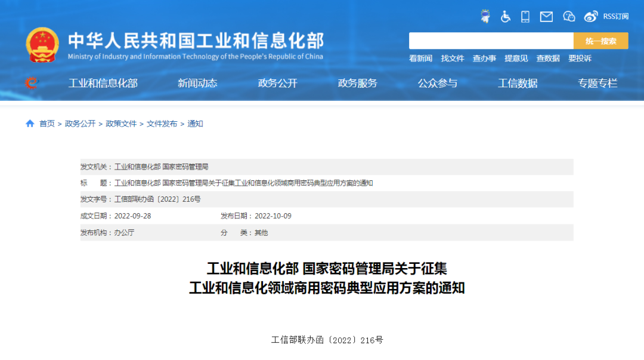Click the 要投诉 complaint link
This screenshot has width=644, height=360.
(578, 59)
